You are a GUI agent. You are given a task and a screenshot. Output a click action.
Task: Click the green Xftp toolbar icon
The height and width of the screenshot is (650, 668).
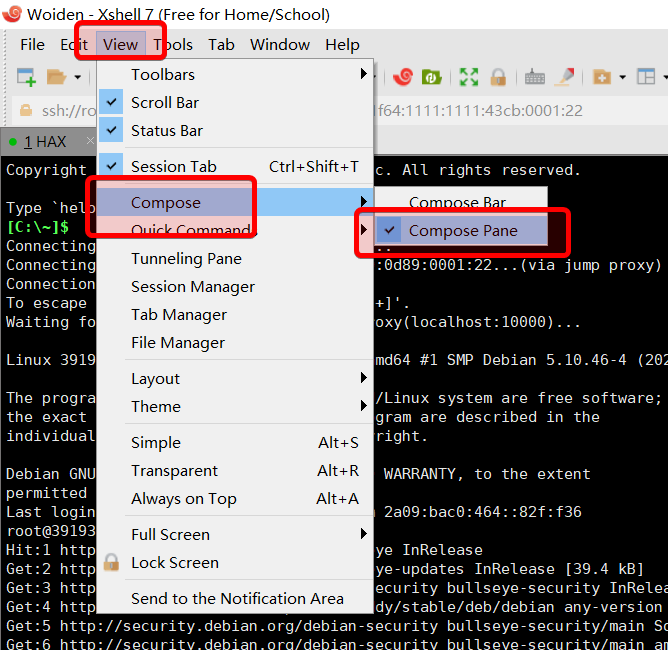(x=432, y=77)
